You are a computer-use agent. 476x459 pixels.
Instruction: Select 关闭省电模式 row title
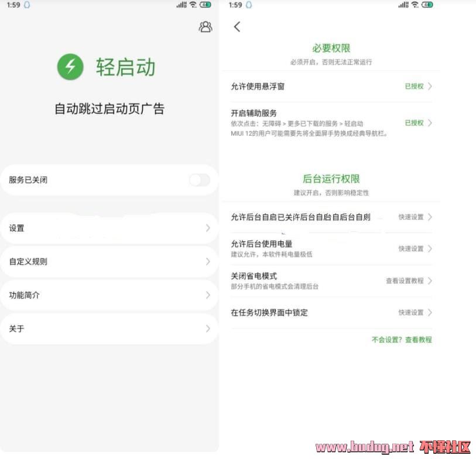coord(254,276)
